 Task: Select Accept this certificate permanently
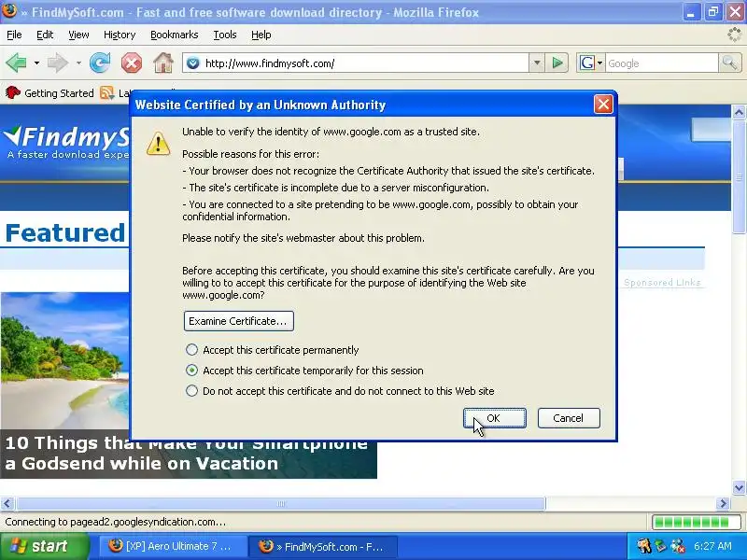click(192, 350)
